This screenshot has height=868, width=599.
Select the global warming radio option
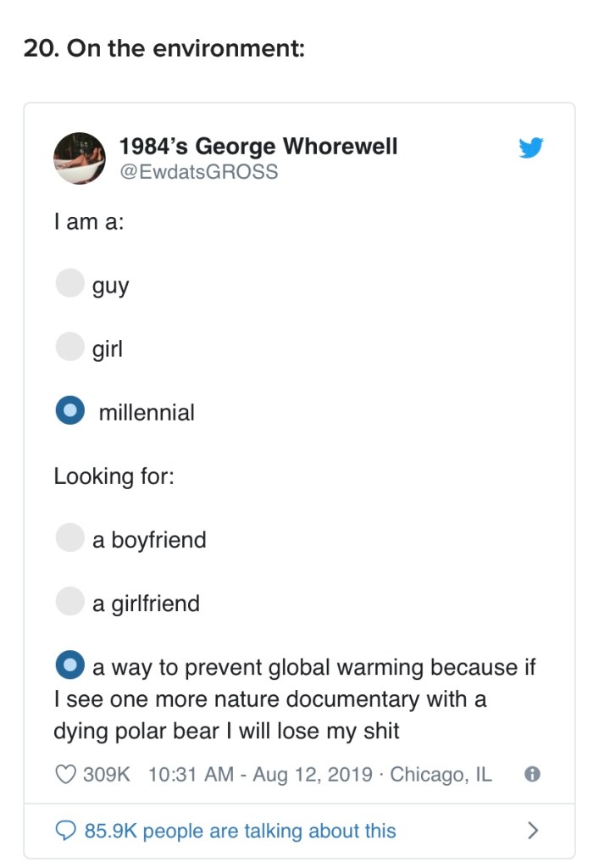point(69,665)
